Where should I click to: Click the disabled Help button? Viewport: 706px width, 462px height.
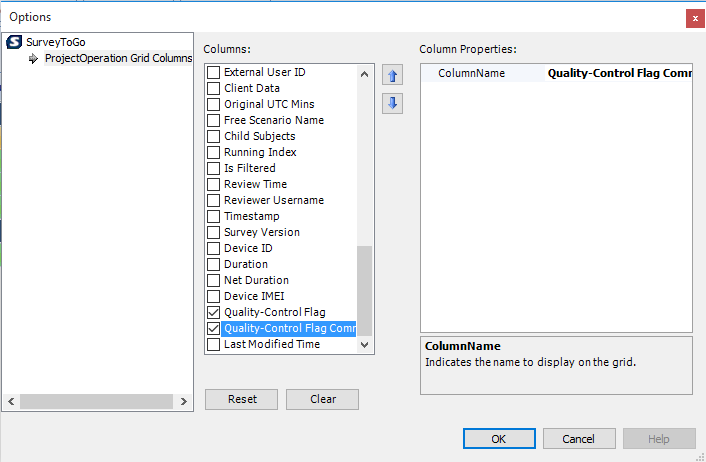coord(659,439)
